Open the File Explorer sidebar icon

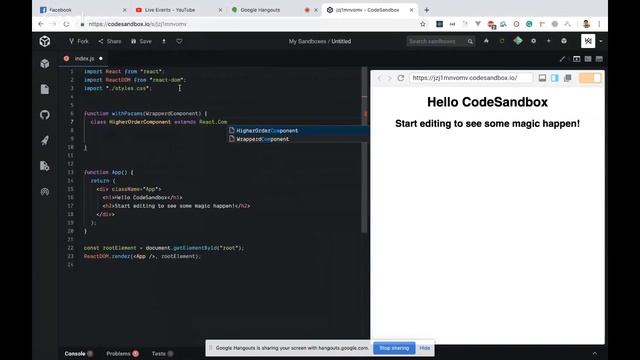[45, 89]
